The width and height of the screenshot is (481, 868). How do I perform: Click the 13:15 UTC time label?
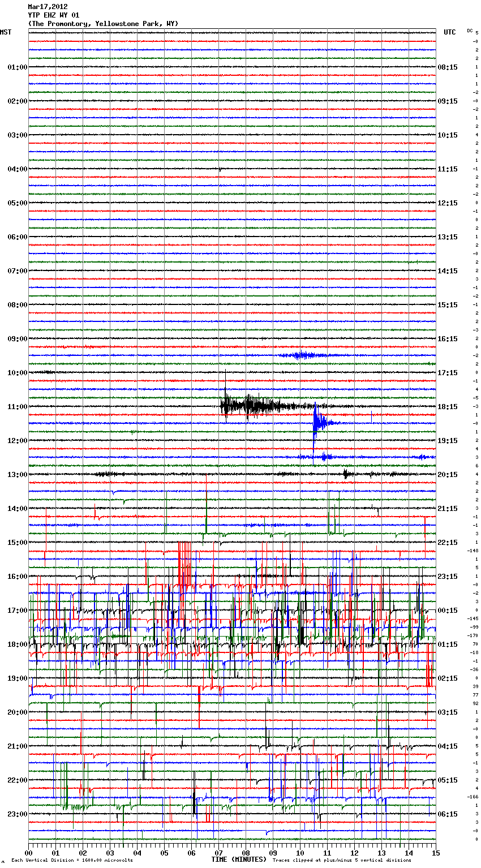(448, 237)
